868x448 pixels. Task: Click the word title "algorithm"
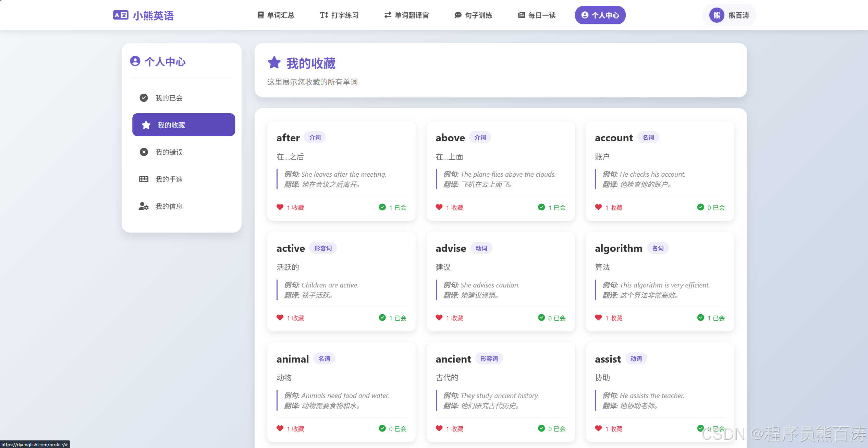(619, 248)
